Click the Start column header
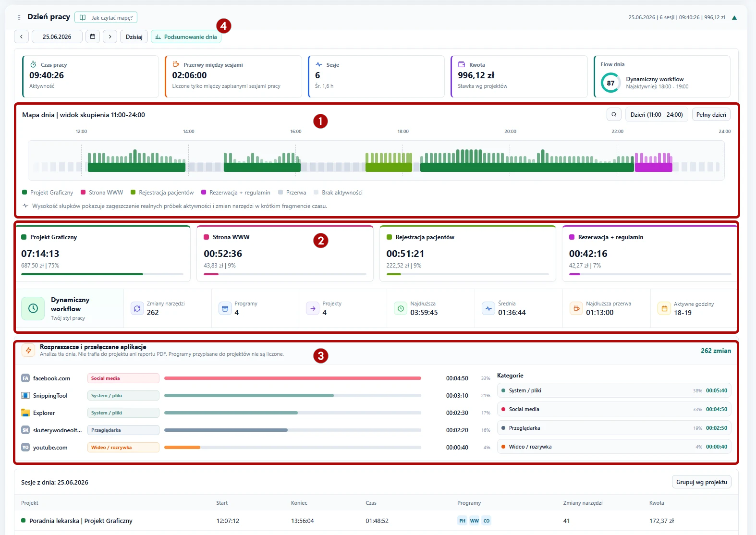756x535 pixels. pos(222,503)
